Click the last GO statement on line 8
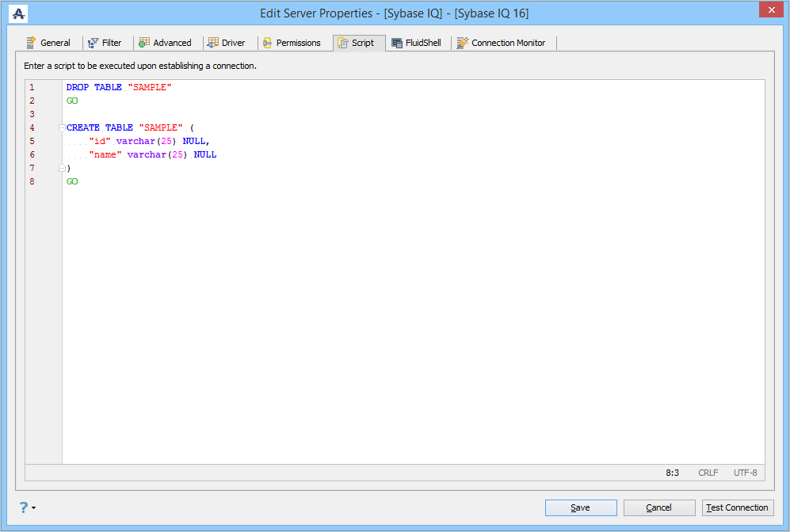This screenshot has width=790, height=532. coord(72,182)
